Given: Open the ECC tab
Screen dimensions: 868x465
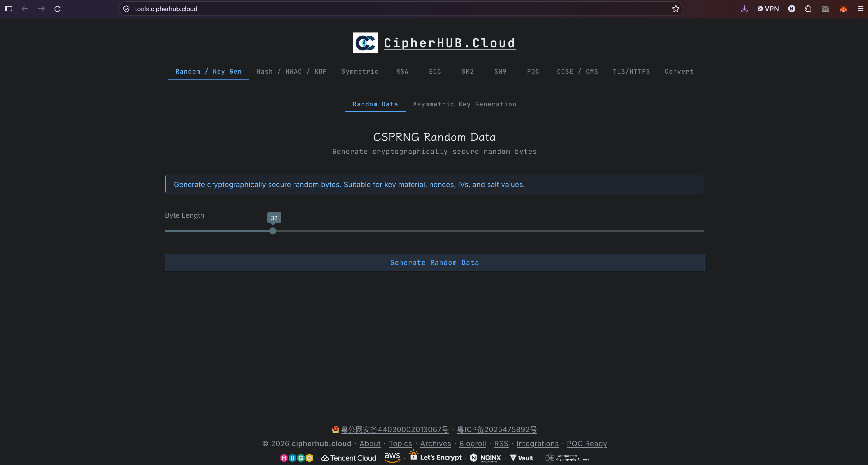Looking at the screenshot, I should point(435,72).
